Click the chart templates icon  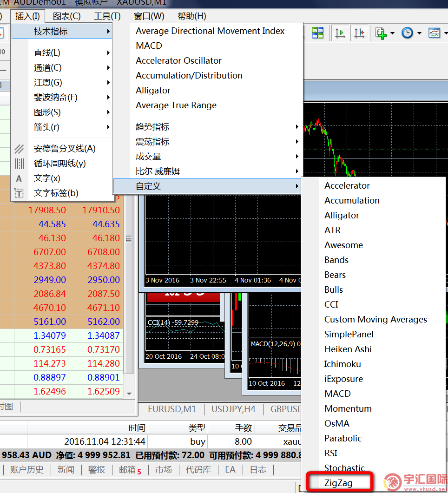click(434, 33)
